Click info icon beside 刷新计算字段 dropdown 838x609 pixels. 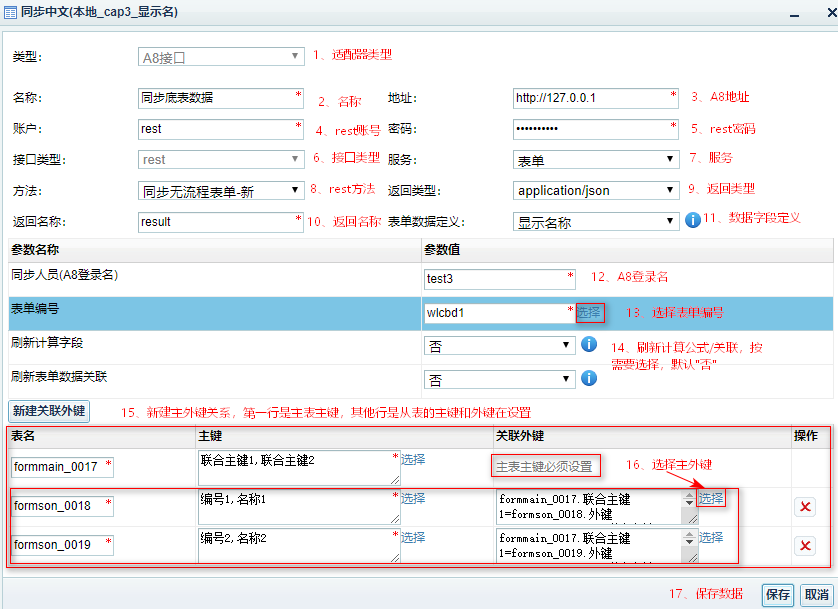[589, 344]
